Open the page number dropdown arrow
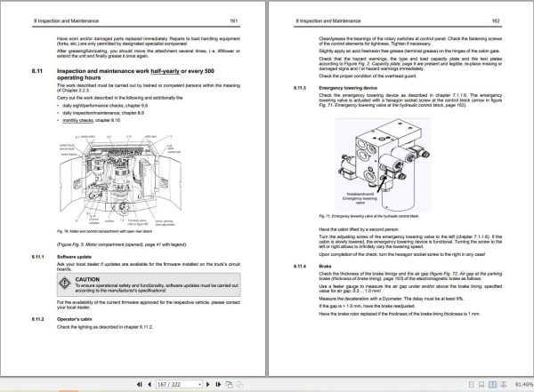Viewport: 534px width, 392px height. [x=200, y=385]
